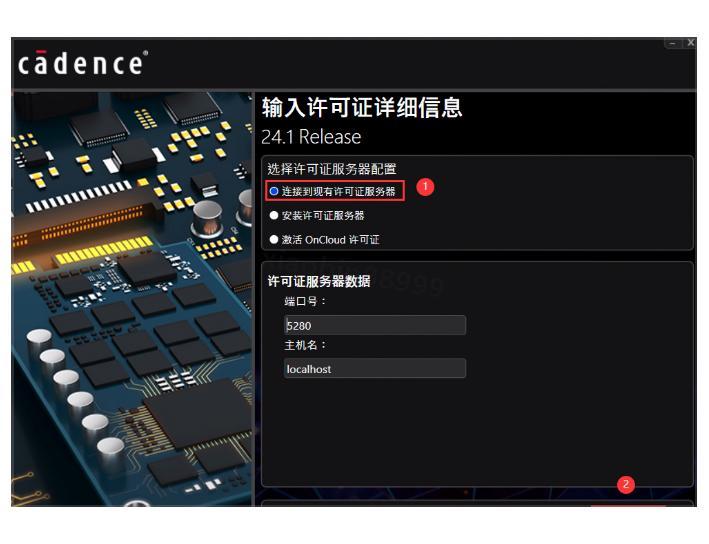Click the 端口号 label
Image resolution: width=709 pixels, height=544 pixels.
click(305, 301)
